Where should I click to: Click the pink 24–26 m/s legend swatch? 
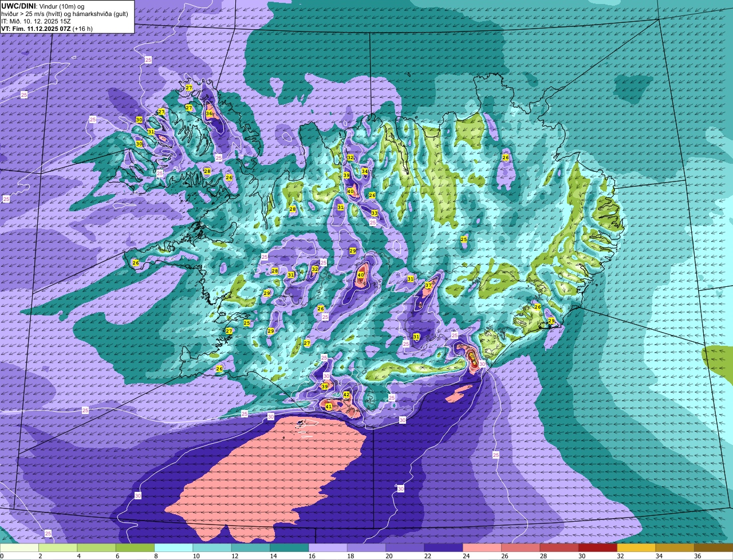tap(482, 548)
